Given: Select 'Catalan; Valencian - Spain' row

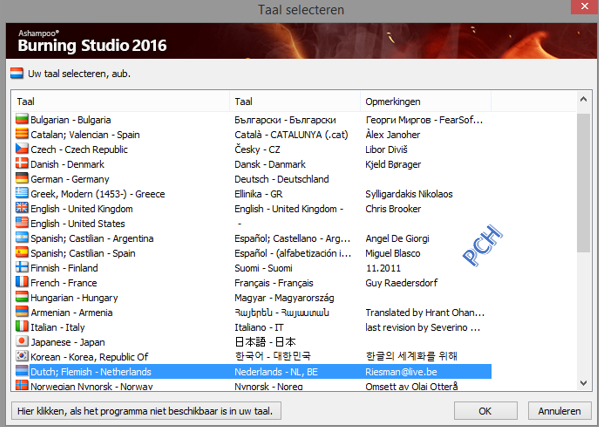Looking at the screenshot, I should click(85, 135).
